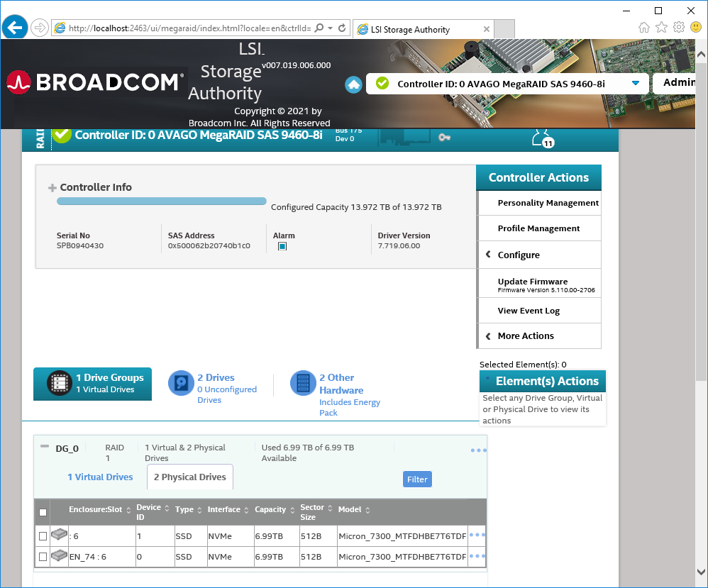The width and height of the screenshot is (708, 588).
Task: Open the 2 Drives link
Action: (x=216, y=377)
